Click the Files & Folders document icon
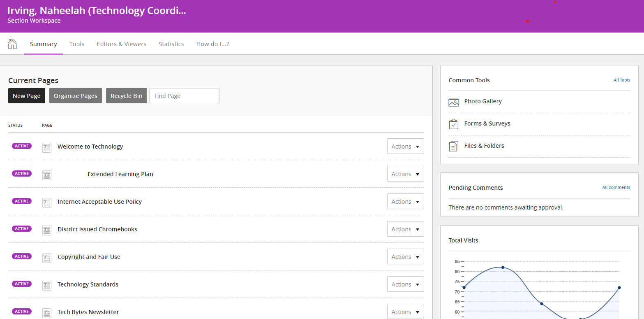 click(x=454, y=146)
